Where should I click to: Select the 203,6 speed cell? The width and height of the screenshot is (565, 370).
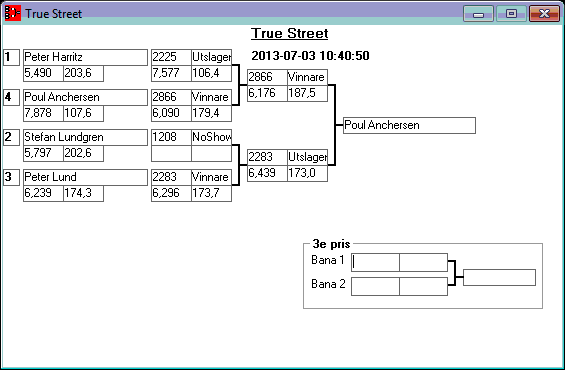[84, 73]
